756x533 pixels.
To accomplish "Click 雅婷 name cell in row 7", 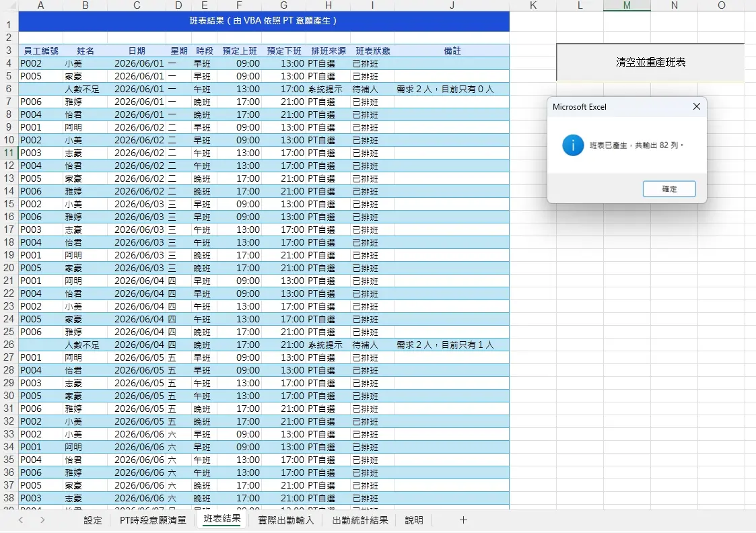I will [85, 102].
